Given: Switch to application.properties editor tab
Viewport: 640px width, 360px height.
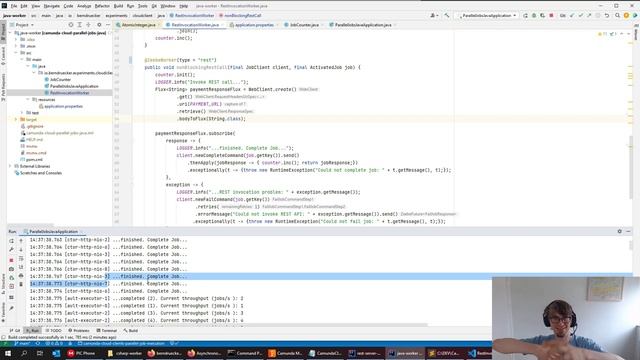Looking at the screenshot, I should pyautogui.click(x=254, y=25).
